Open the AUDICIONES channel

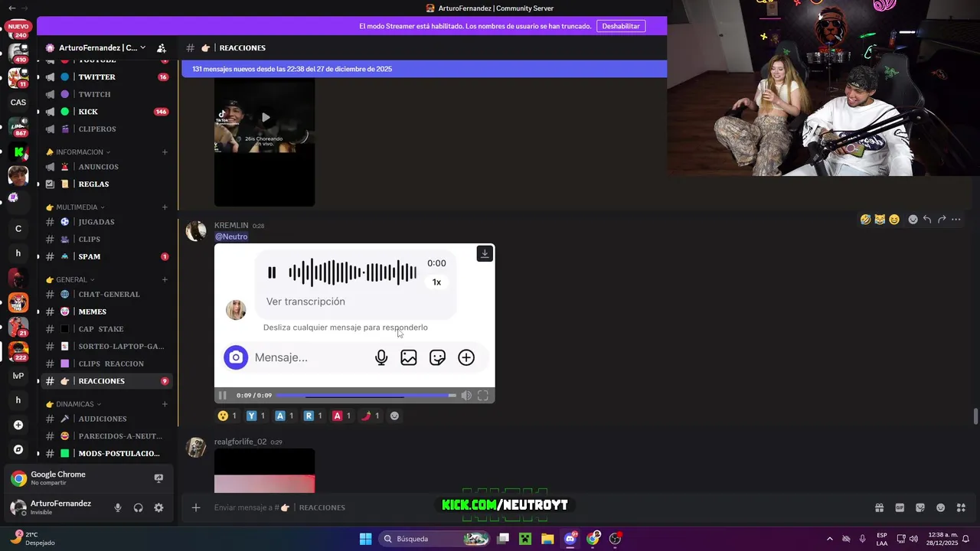point(107,419)
